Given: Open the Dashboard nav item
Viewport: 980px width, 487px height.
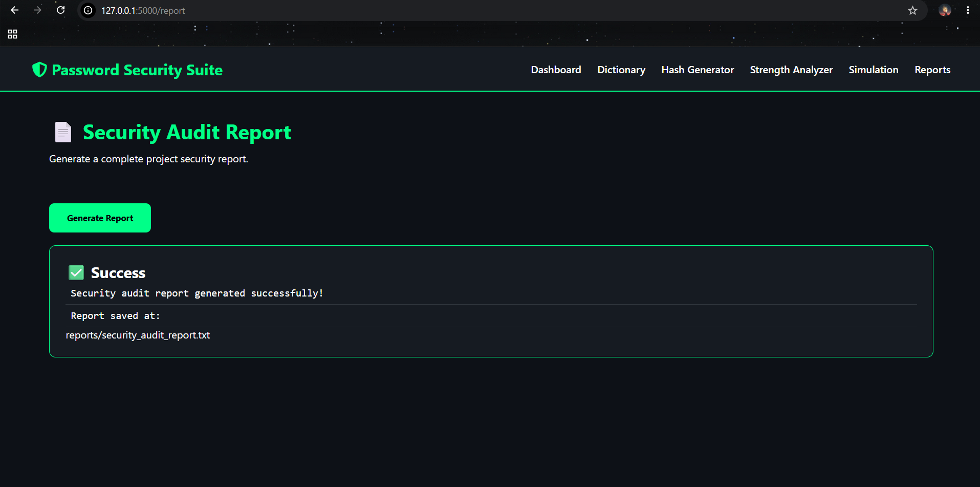Looking at the screenshot, I should (x=556, y=70).
